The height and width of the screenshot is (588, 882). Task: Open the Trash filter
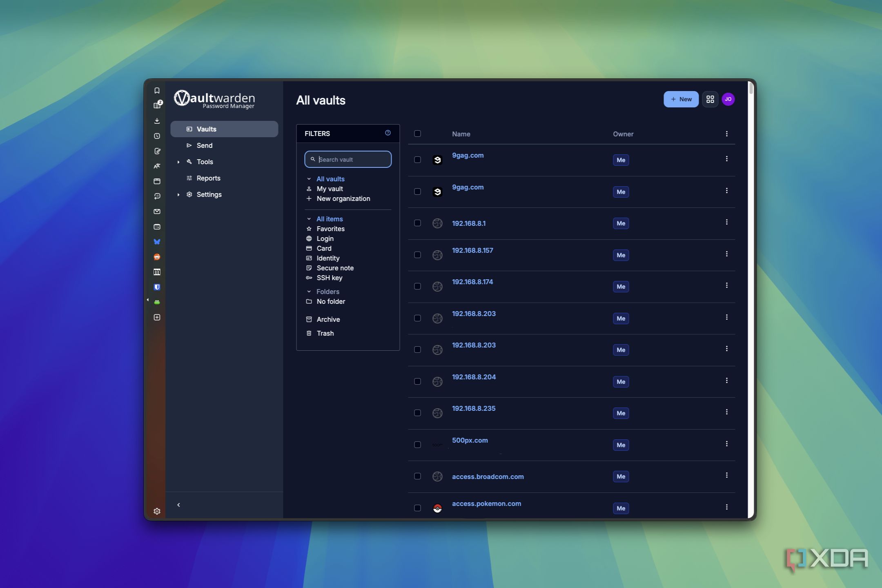point(325,333)
